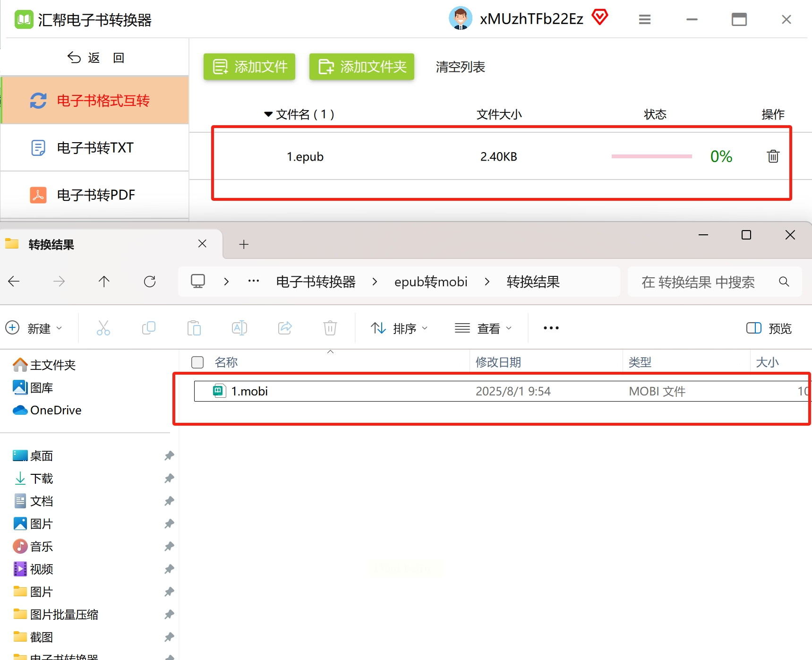The height and width of the screenshot is (660, 812).
Task: Go up one folder level
Action: [104, 282]
